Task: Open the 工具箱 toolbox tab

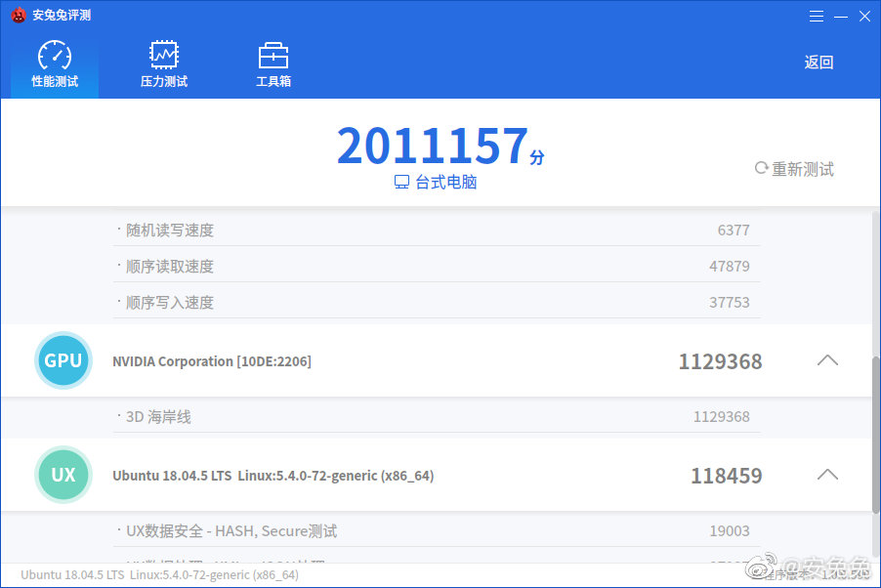Action: pyautogui.click(x=273, y=63)
